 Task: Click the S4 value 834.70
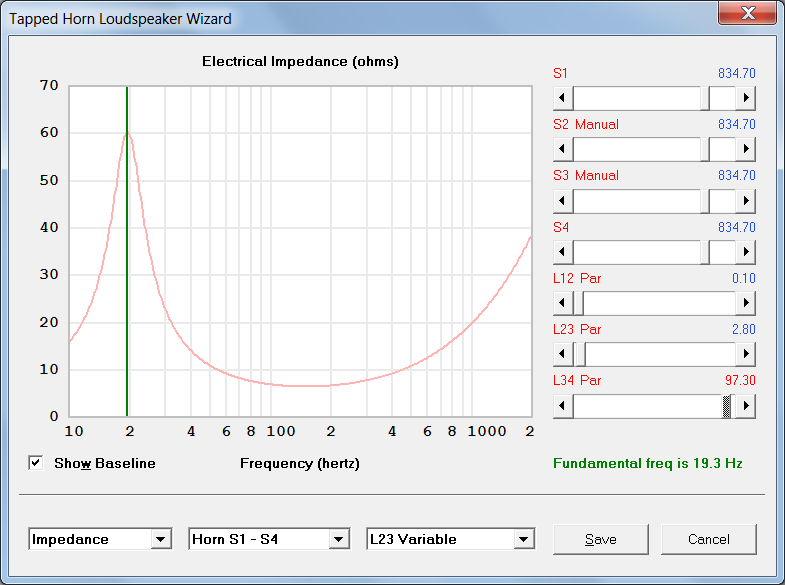click(x=736, y=227)
